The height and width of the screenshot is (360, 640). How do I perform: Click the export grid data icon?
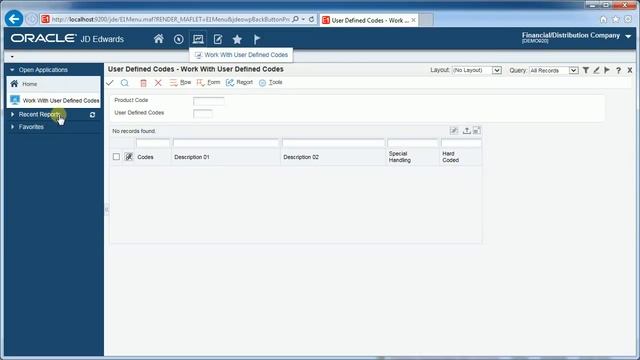pos(467,131)
